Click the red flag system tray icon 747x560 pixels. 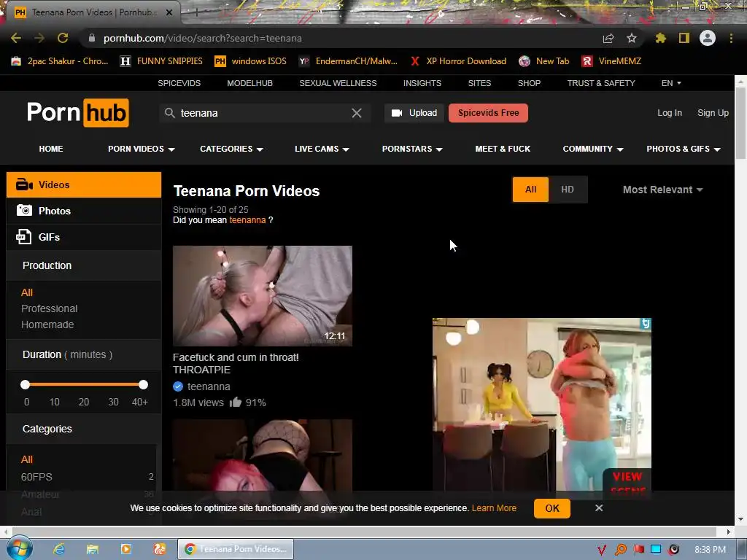pyautogui.click(x=638, y=550)
